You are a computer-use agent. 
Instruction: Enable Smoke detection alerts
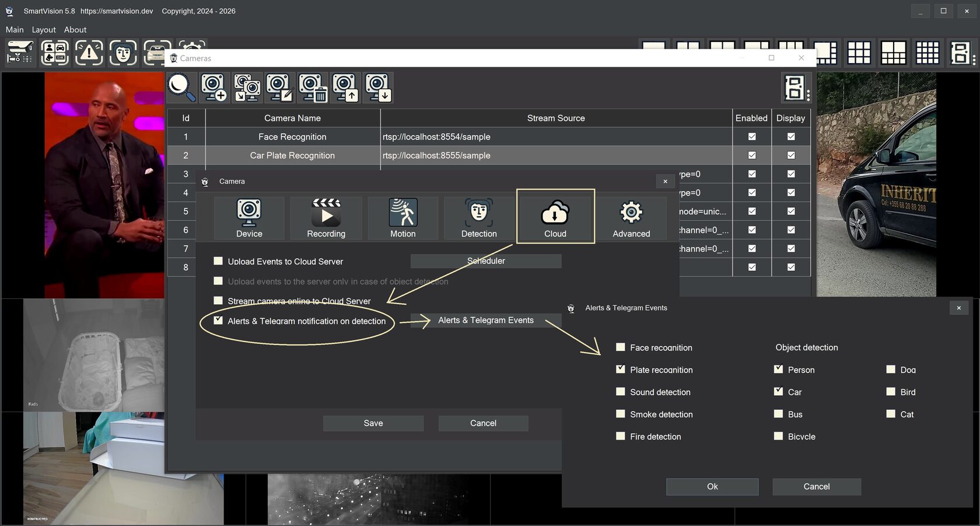[x=621, y=414]
